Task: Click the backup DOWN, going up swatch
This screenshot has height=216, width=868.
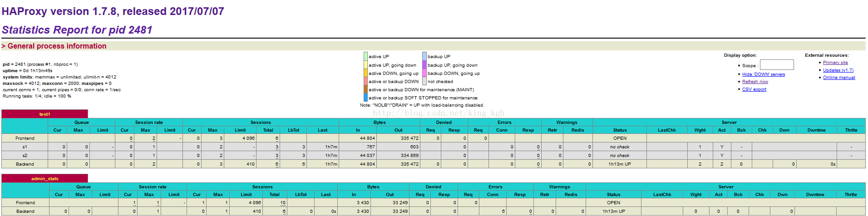Action: [x=424, y=73]
